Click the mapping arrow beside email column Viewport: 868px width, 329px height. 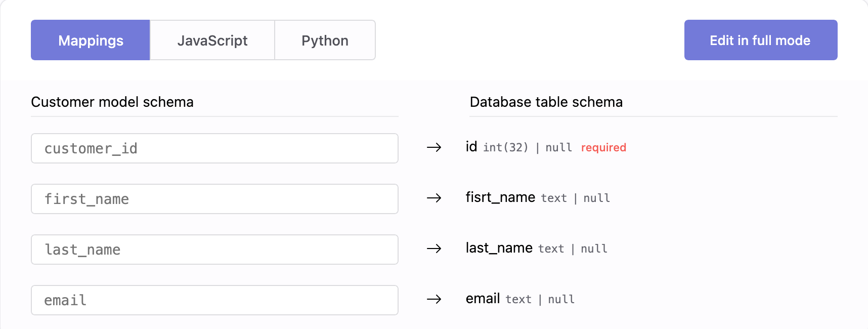pos(434,299)
